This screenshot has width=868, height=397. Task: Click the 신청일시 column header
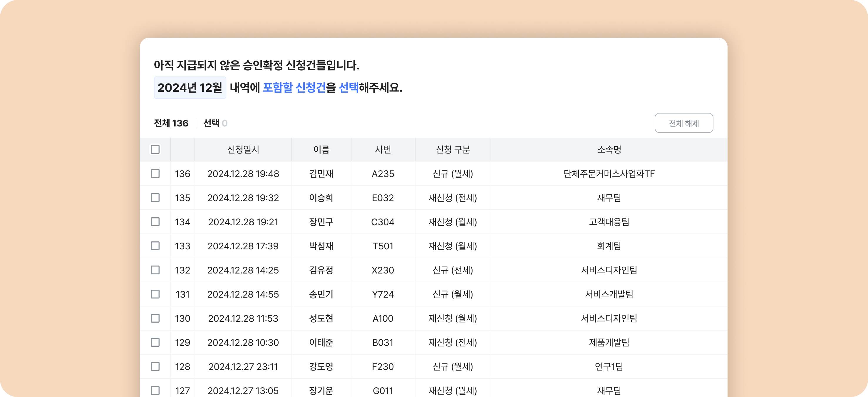[243, 149]
